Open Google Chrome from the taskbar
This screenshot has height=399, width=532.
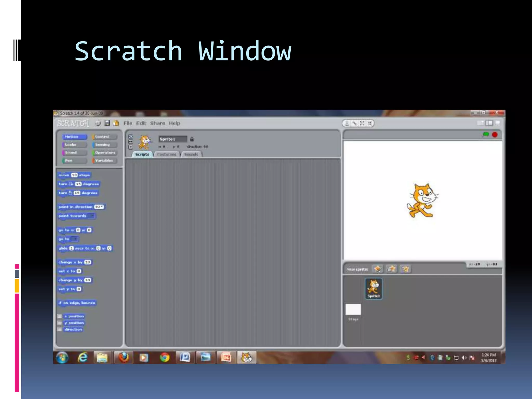(165, 357)
